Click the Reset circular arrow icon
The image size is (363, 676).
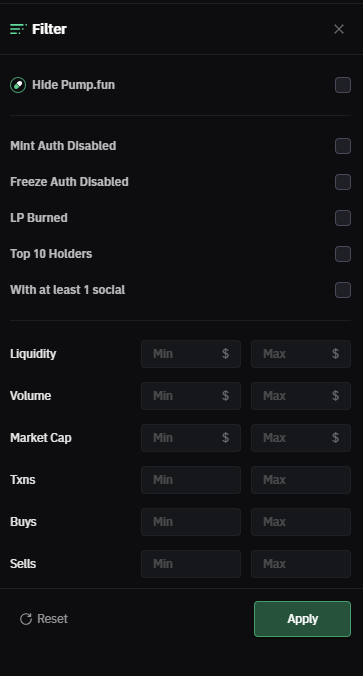[26, 619]
